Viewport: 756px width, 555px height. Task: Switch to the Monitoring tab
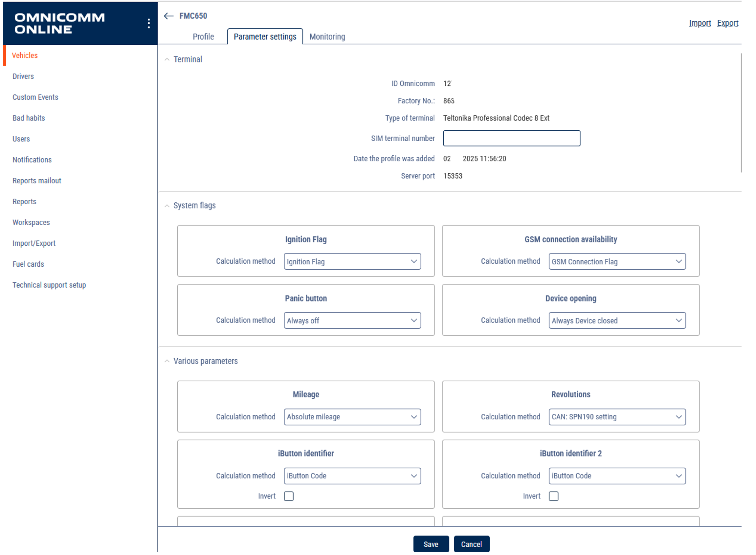click(327, 37)
